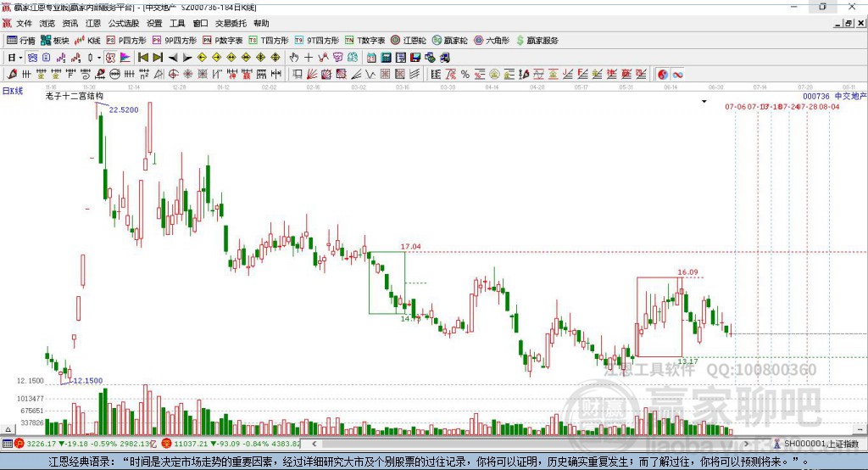Click the 深 Shenzhen index status icon
This screenshot has height=470, width=868.
pyautogui.click(x=166, y=444)
